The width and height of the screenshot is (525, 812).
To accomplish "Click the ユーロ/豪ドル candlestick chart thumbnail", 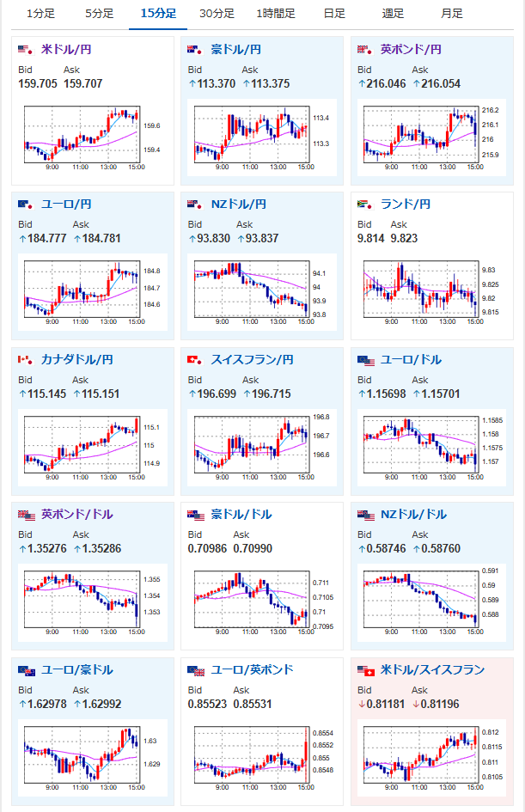I will pos(93,758).
